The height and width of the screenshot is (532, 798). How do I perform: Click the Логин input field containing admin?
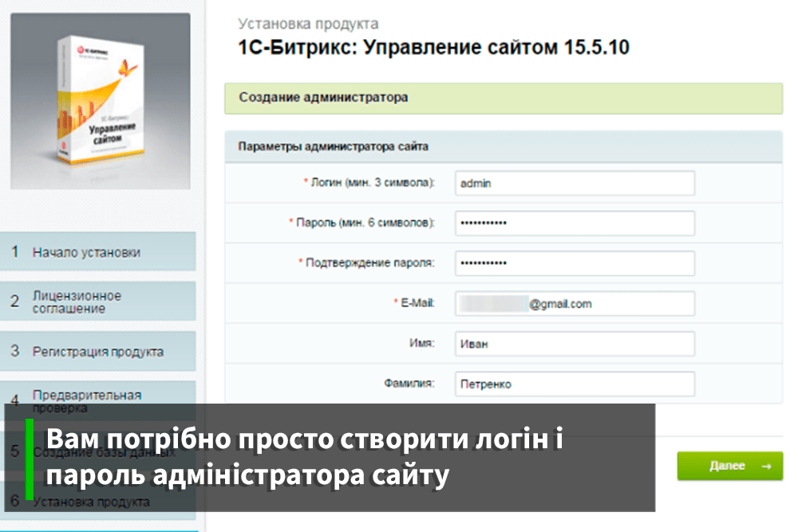tap(574, 183)
